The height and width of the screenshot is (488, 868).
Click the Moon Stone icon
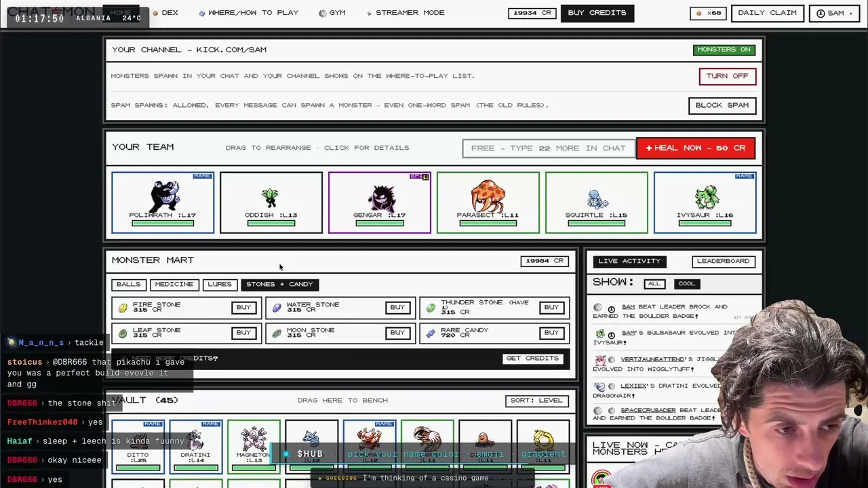(x=277, y=333)
